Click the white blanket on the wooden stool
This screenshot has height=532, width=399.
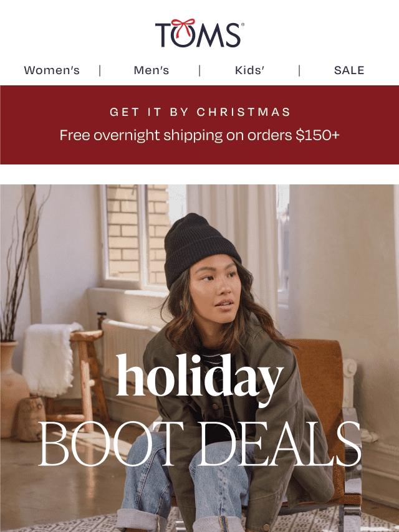[49, 359]
